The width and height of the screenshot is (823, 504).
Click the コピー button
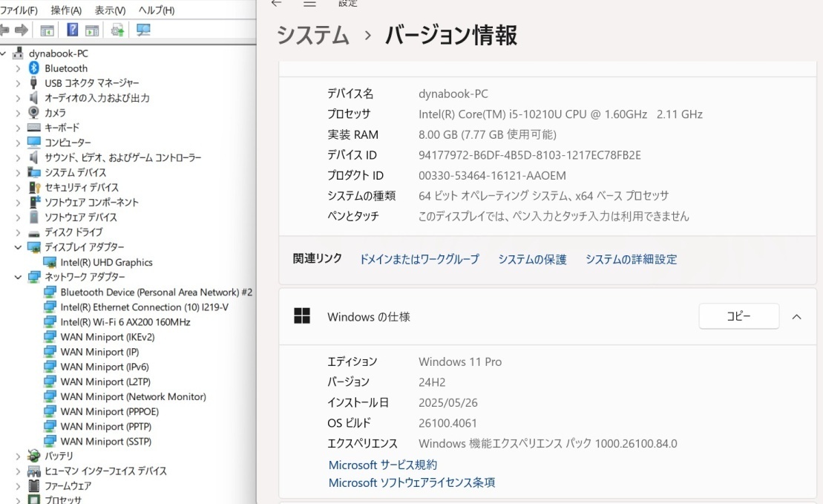(x=738, y=316)
